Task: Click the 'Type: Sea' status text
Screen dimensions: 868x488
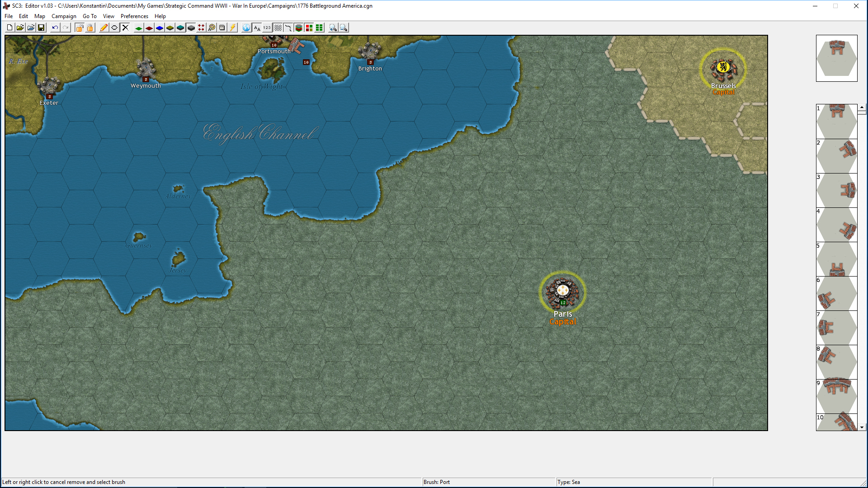Action: point(569,482)
